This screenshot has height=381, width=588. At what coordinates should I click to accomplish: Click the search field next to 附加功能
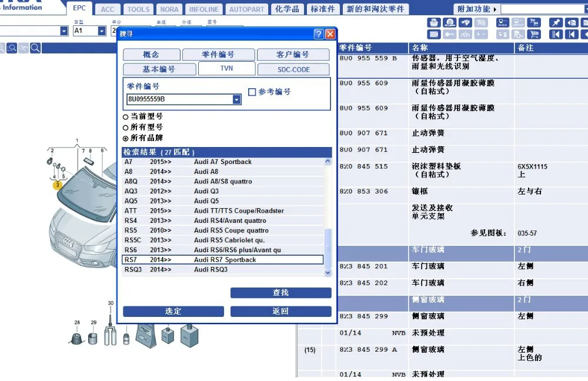(544, 9)
